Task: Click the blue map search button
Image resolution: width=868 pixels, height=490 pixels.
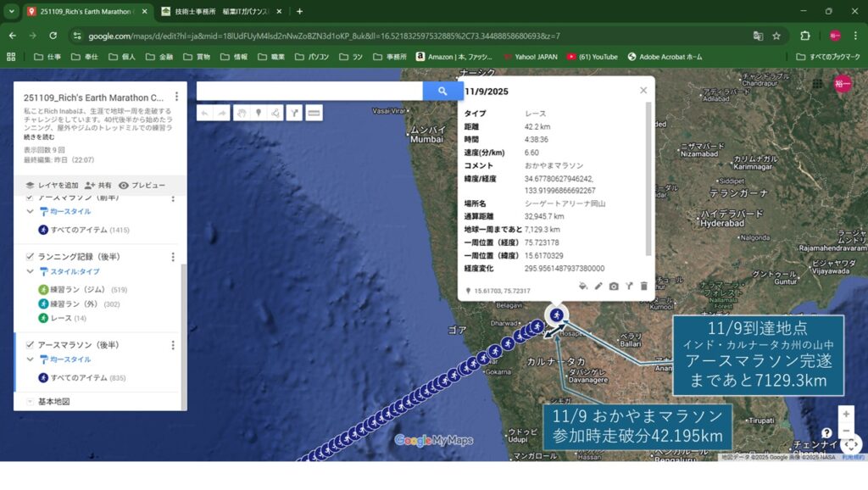Action: [x=442, y=92]
